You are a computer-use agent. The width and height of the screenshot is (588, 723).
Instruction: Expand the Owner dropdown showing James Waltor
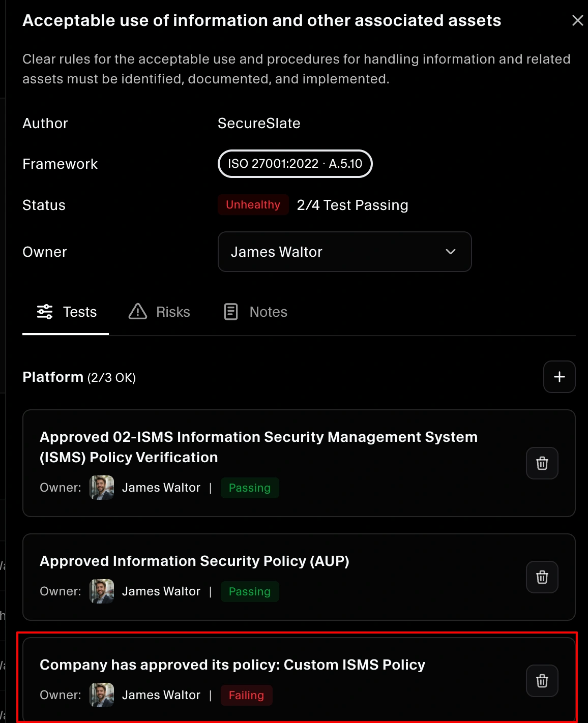click(x=344, y=252)
